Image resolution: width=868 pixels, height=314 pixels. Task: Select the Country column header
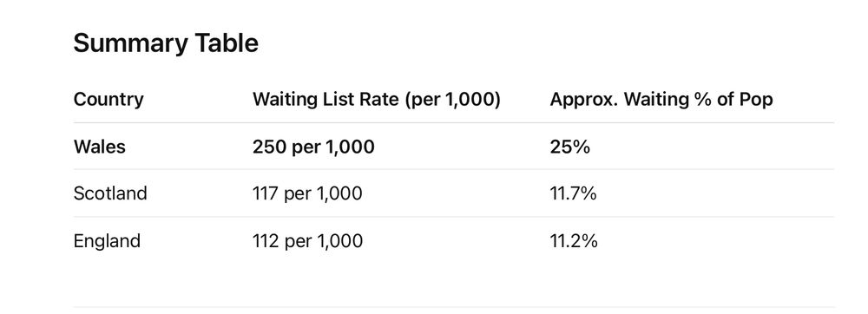pyautogui.click(x=108, y=100)
